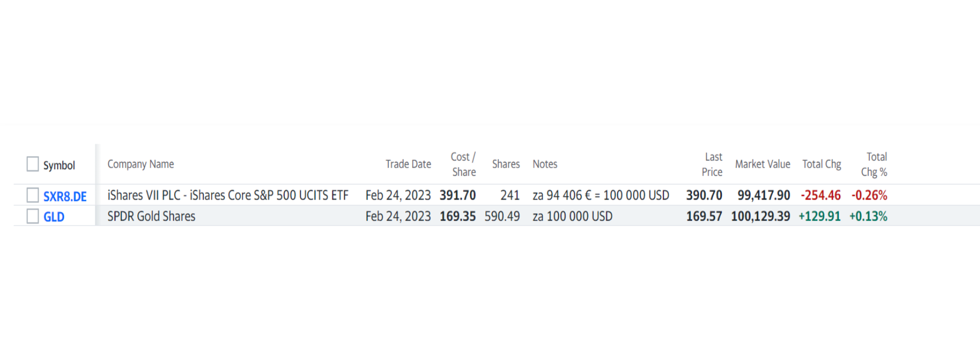Sort by Shares column header

[x=506, y=164]
